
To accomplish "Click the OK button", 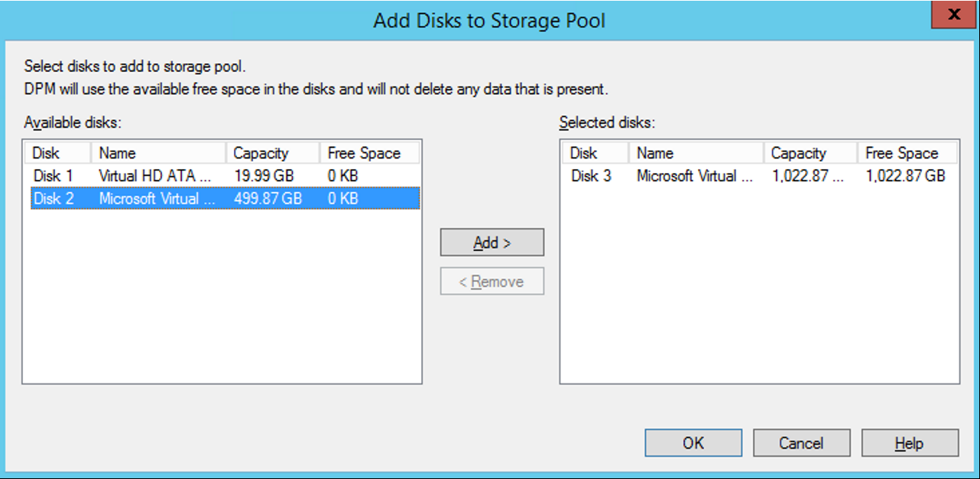I will [x=693, y=443].
